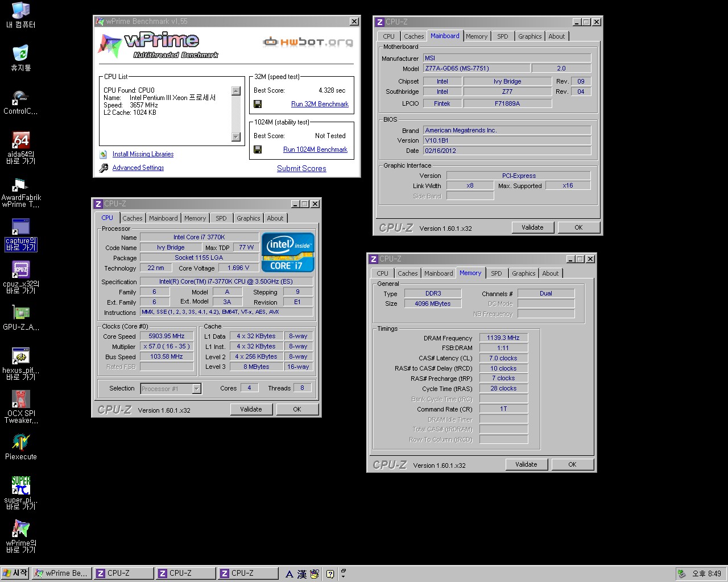Click the wPrime Benchmark taskbar button

(x=61, y=573)
